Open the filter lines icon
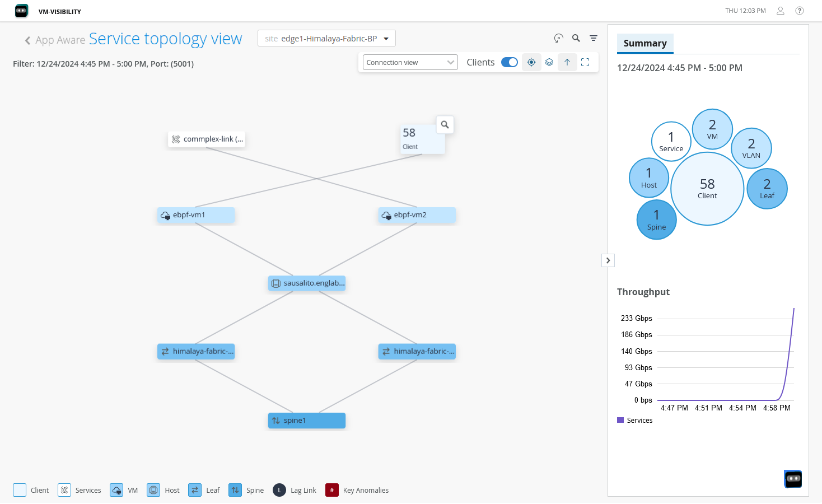Viewport: 822px width, 504px height. click(594, 38)
